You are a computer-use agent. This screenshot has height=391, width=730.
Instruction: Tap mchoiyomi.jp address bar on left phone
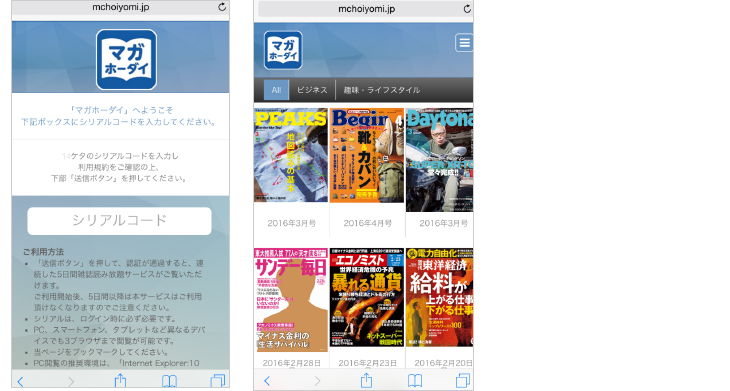[x=121, y=7]
